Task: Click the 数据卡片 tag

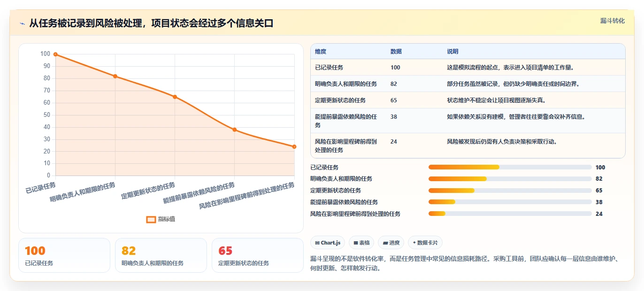Action: pyautogui.click(x=425, y=243)
